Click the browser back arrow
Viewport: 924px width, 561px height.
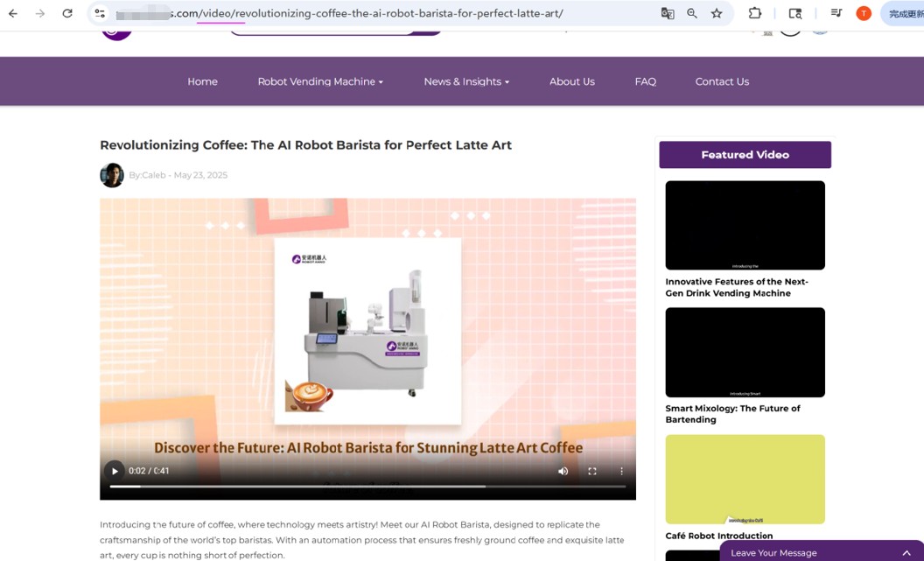click(x=13, y=13)
